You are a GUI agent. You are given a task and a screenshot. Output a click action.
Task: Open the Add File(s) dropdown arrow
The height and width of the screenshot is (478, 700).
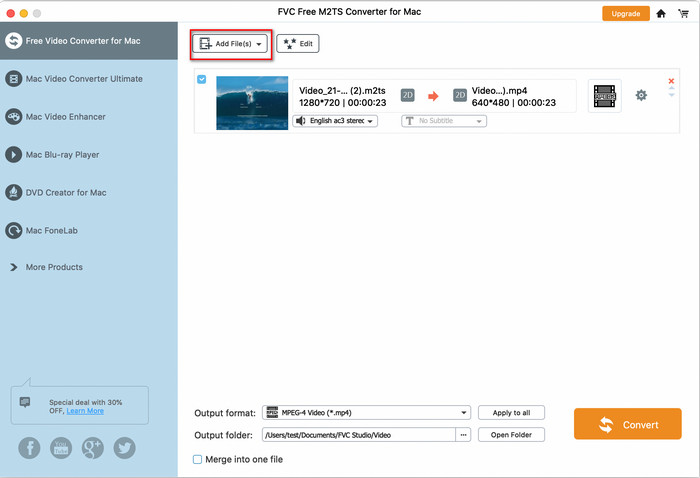(259, 44)
